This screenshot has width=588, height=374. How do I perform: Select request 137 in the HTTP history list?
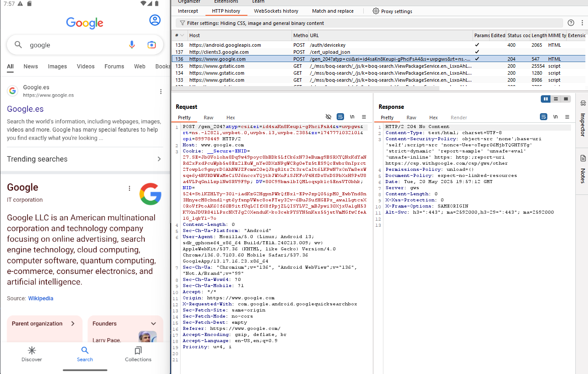click(262, 52)
